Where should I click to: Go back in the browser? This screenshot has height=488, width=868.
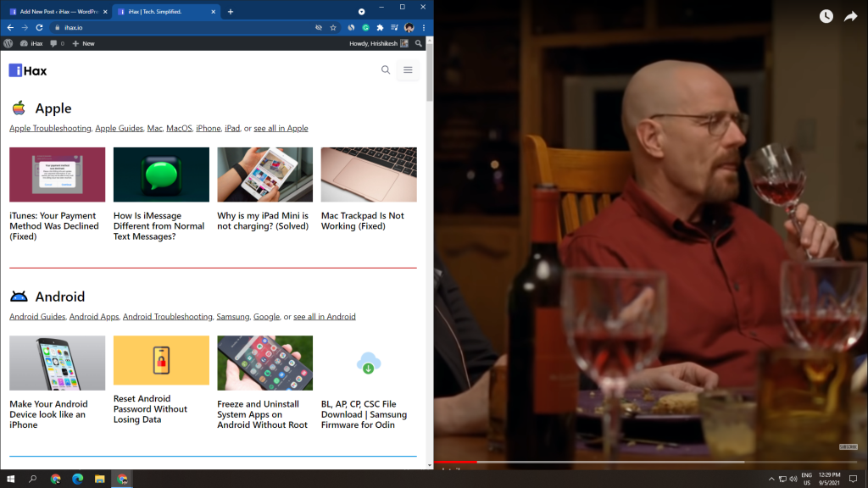[x=10, y=27]
